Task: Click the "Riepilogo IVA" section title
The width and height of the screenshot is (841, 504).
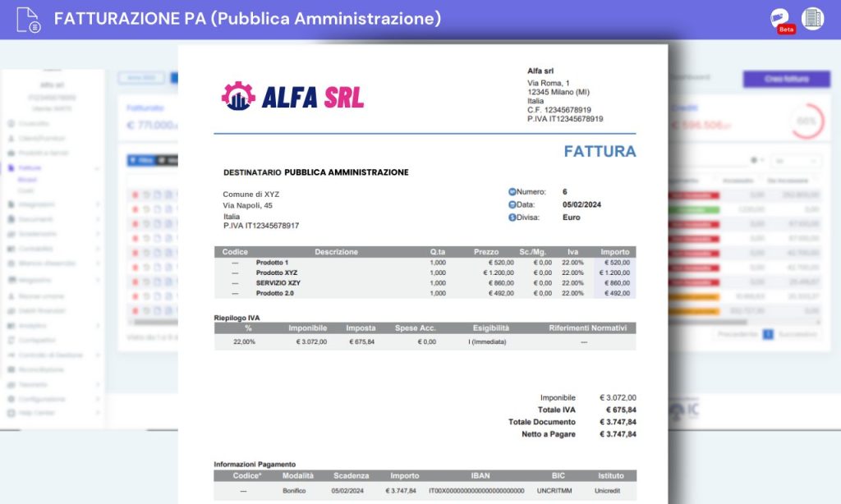Action: click(x=237, y=318)
